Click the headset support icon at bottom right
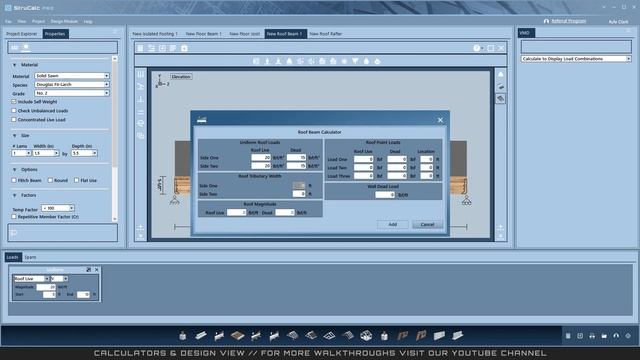640x360 pixels. click(616, 336)
